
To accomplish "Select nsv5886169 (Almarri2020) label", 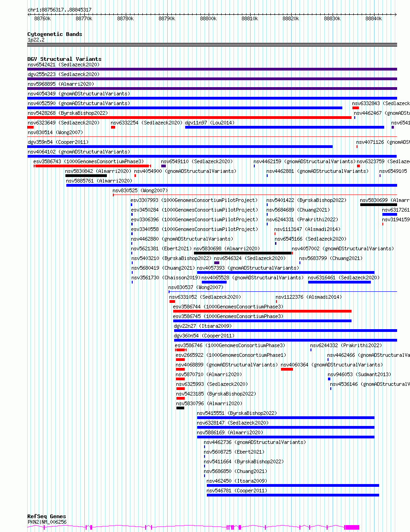I will pyautogui.click(x=230, y=432).
